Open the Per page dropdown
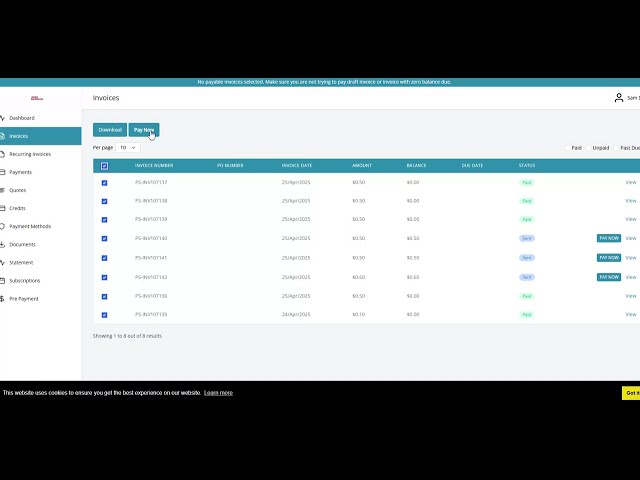 coord(128,147)
